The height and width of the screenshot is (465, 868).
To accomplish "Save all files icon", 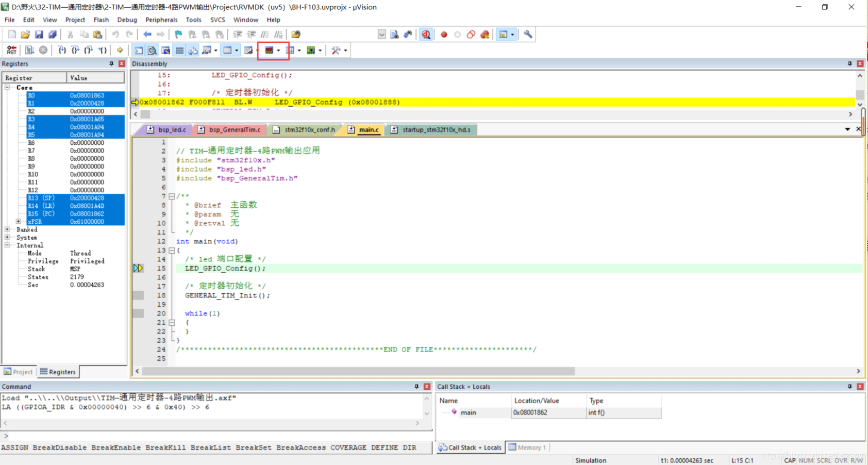I will point(53,35).
